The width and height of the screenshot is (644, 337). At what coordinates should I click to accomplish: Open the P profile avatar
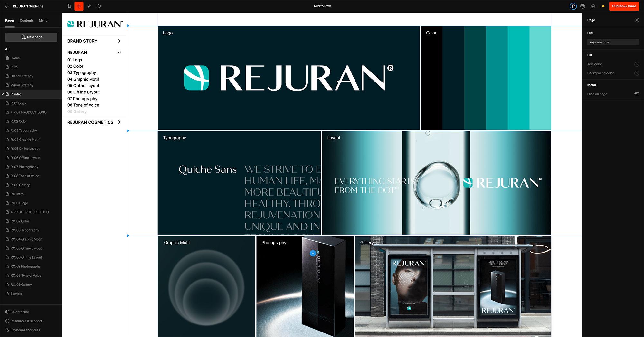[x=573, y=6]
